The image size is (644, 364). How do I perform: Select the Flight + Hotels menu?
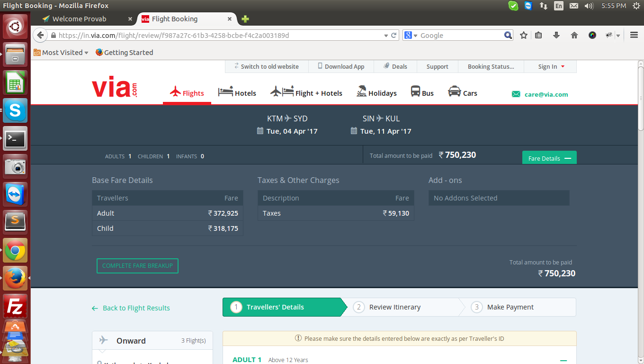(x=306, y=93)
